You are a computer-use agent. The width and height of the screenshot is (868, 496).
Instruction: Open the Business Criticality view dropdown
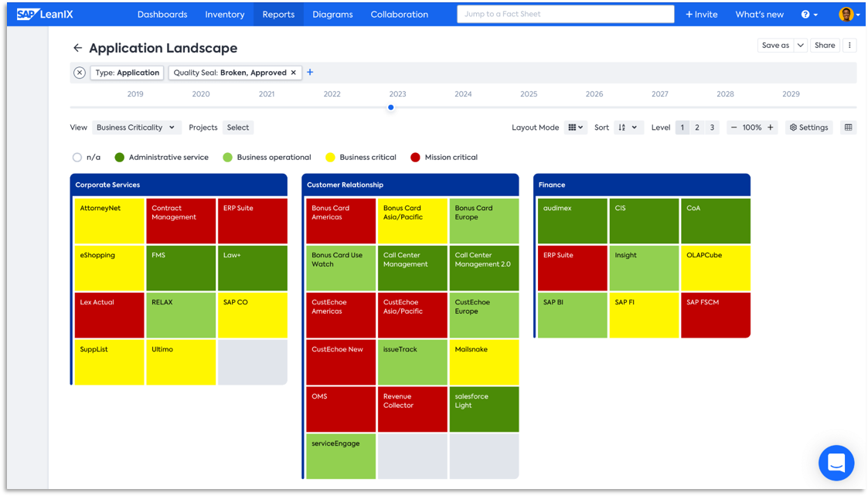136,127
